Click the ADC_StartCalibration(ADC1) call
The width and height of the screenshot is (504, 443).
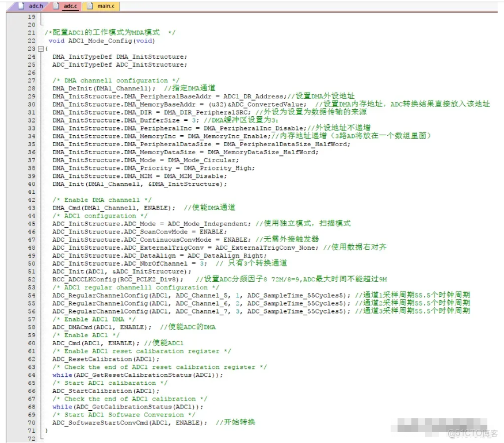[x=106, y=391]
